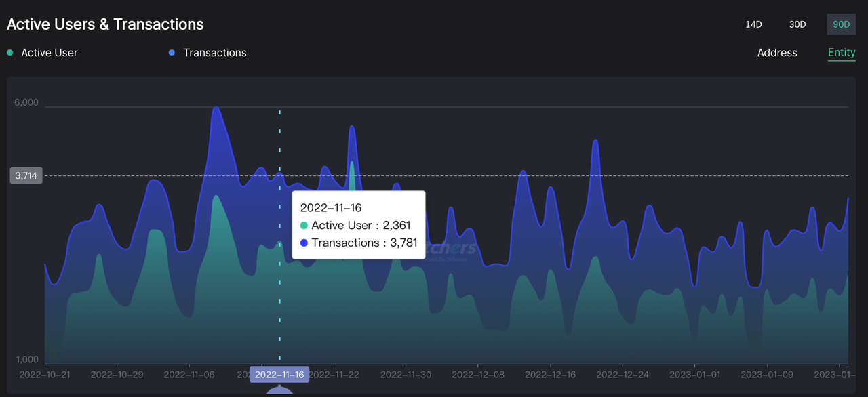This screenshot has height=397, width=868.
Task: Click the green Active User legend dot
Action: [x=10, y=53]
